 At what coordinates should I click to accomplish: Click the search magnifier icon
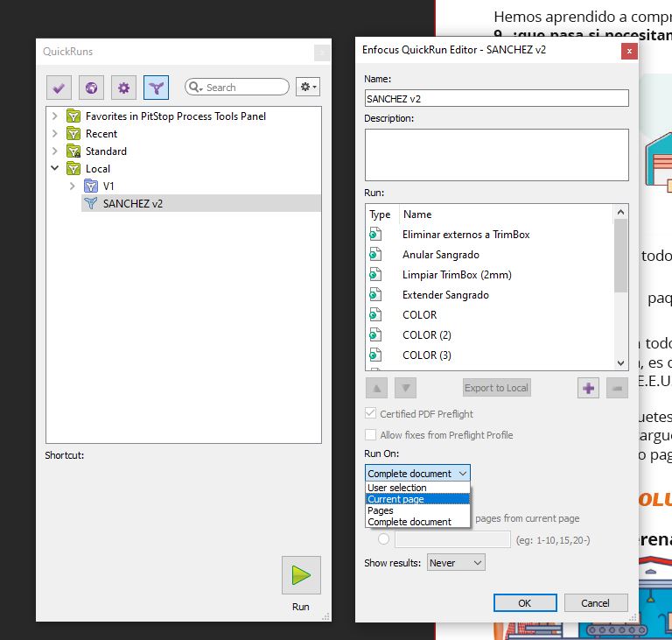pos(194,87)
